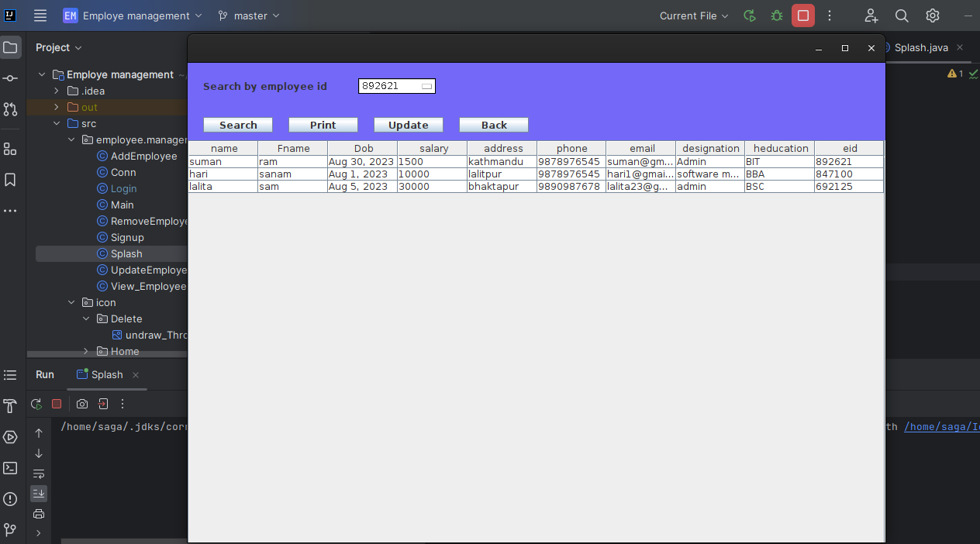The height and width of the screenshot is (544, 980).
Task: Rerun Splash in Run panel
Action: [x=36, y=404]
